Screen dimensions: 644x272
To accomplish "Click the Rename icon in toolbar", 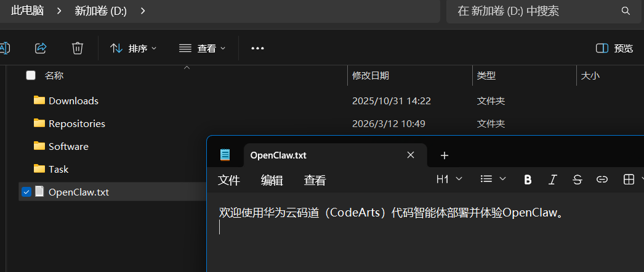I will pyautogui.click(x=4, y=48).
